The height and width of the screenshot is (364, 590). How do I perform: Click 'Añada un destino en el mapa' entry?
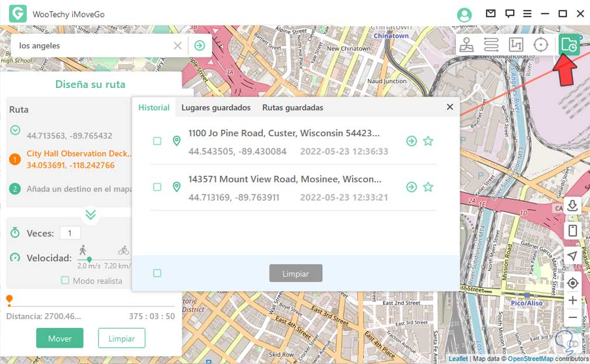pyautogui.click(x=79, y=189)
